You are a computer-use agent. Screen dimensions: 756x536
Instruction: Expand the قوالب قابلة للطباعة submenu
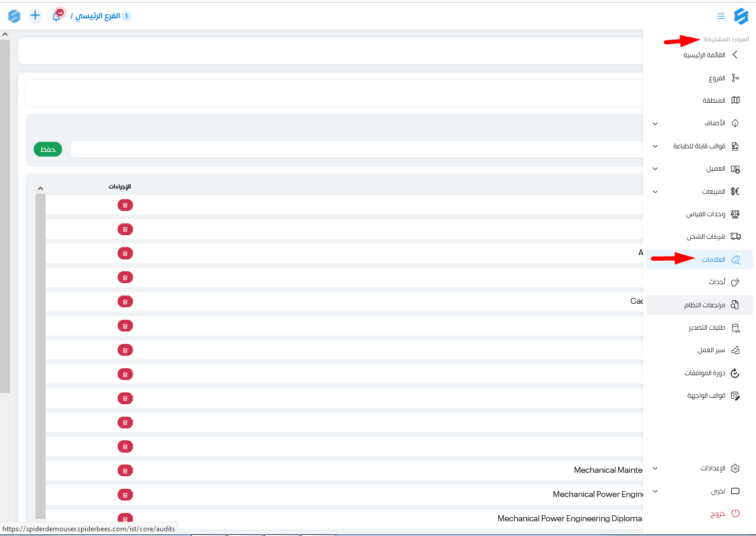pyautogui.click(x=655, y=146)
